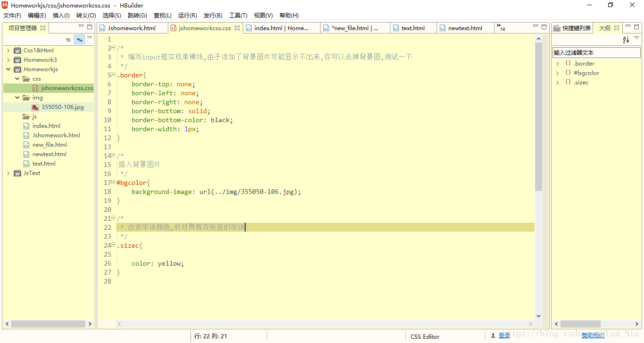Image resolution: width=644 pixels, height=343 pixels.
Task: Open the 插入(I) menu
Action: point(61,16)
